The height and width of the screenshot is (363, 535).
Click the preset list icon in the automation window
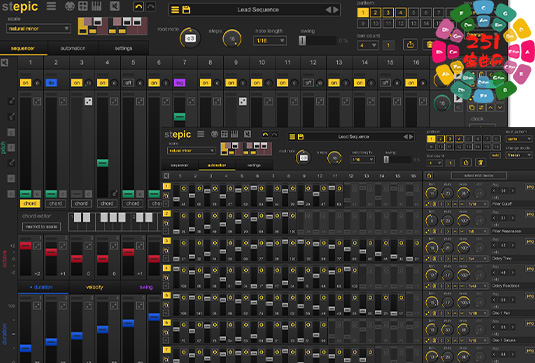point(292,137)
